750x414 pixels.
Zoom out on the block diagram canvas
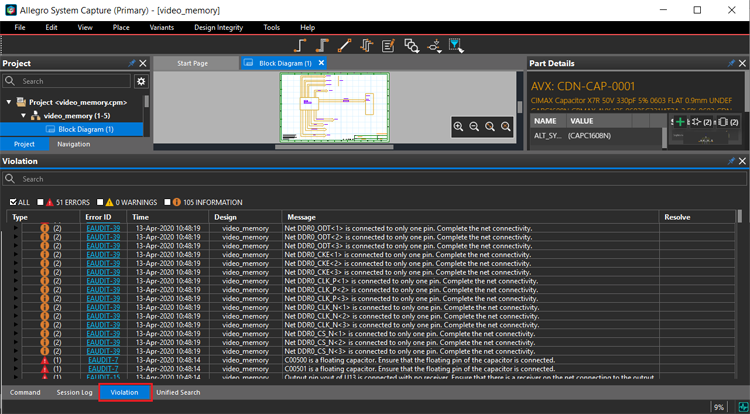pyautogui.click(x=474, y=127)
